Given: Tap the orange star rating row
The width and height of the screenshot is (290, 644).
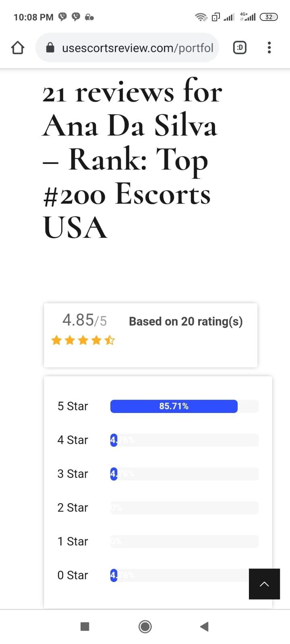Looking at the screenshot, I should (x=83, y=341).
